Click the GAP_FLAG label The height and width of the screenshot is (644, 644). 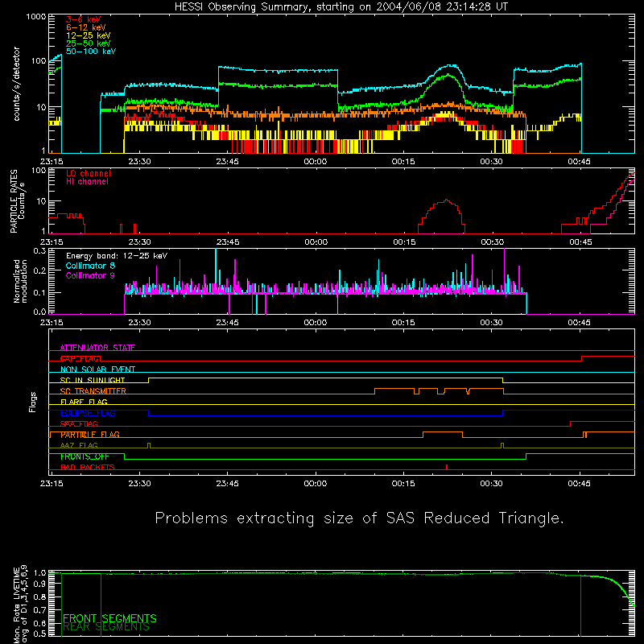click(80, 358)
